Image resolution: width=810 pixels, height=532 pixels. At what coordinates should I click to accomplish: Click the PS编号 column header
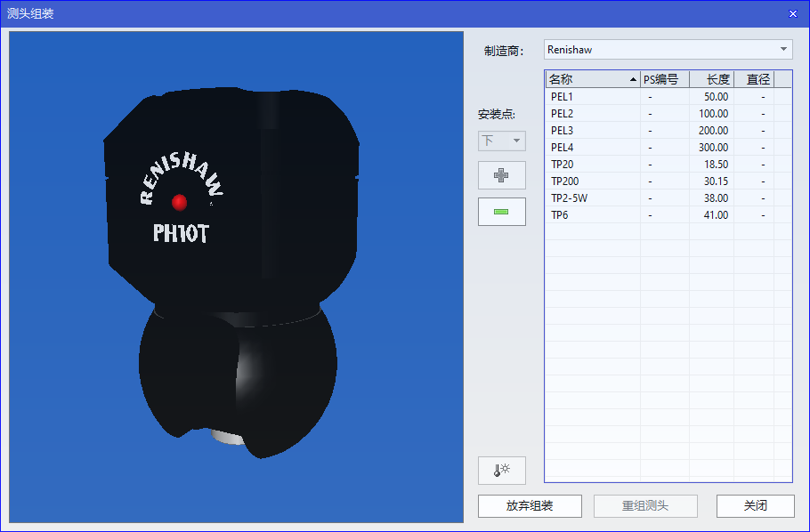coord(665,79)
